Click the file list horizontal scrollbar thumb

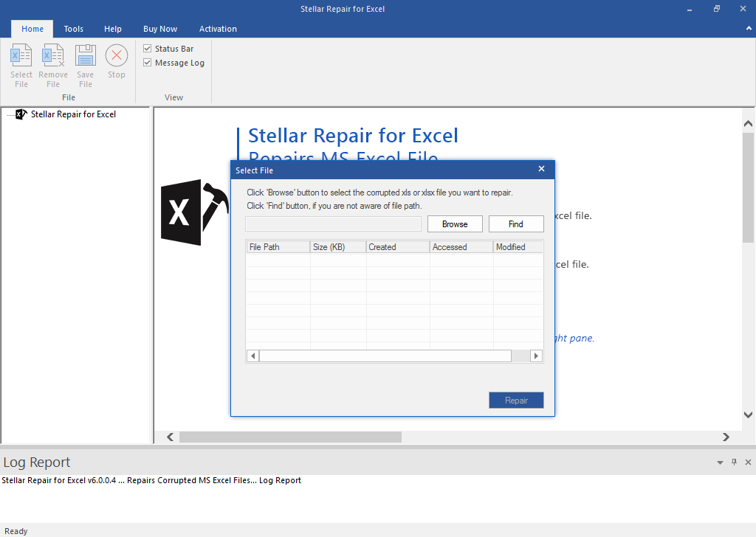tap(385, 356)
